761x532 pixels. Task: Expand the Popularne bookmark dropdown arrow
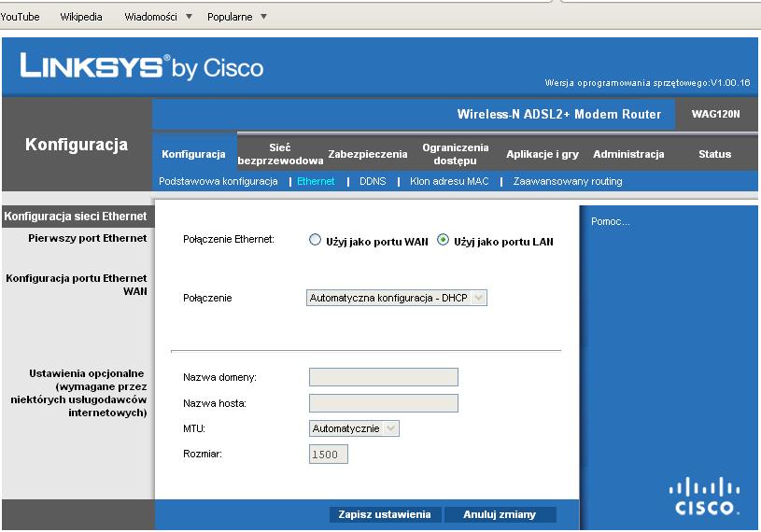coord(263,17)
